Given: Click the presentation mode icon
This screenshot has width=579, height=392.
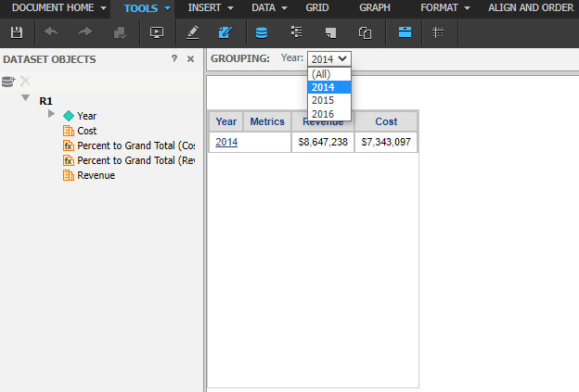Looking at the screenshot, I should coord(156,32).
